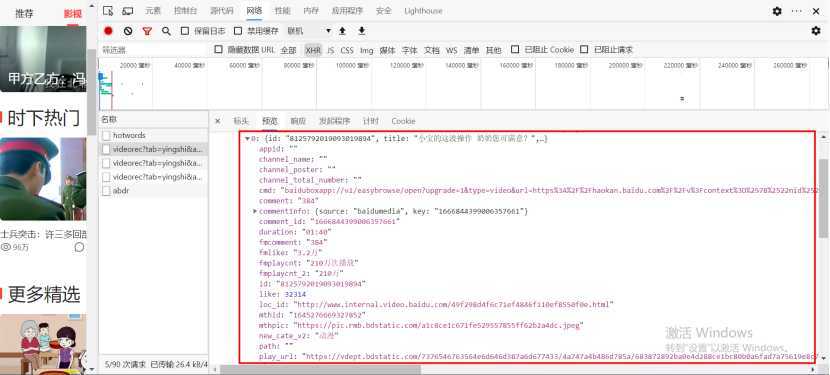Screen dimensions: 830x375
Task: Expand the commentinfo object node
Action: pyautogui.click(x=255, y=211)
